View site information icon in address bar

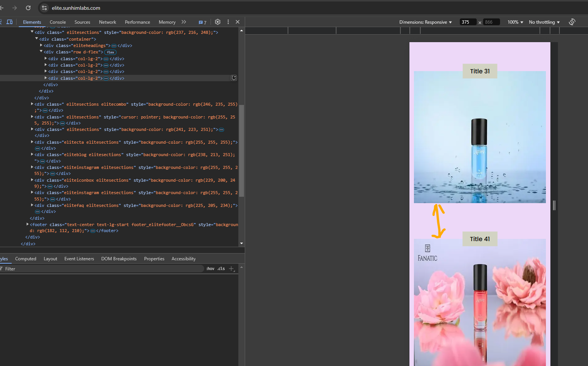(44, 8)
